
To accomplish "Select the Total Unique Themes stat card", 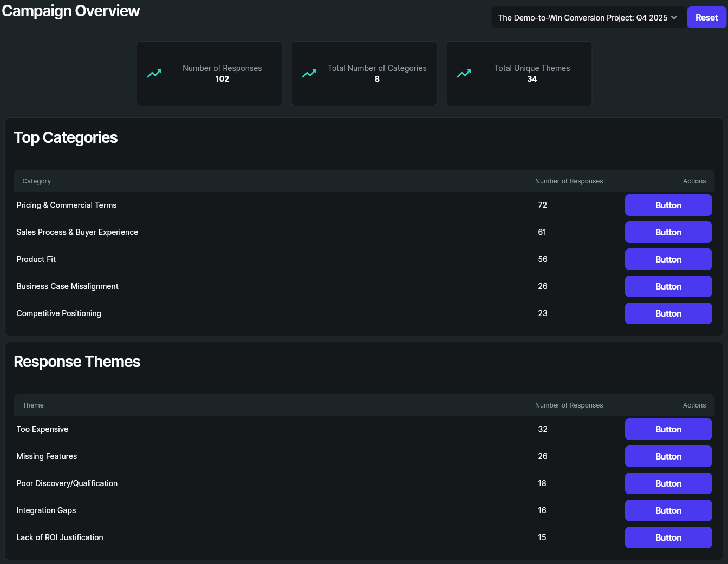I will (x=519, y=74).
